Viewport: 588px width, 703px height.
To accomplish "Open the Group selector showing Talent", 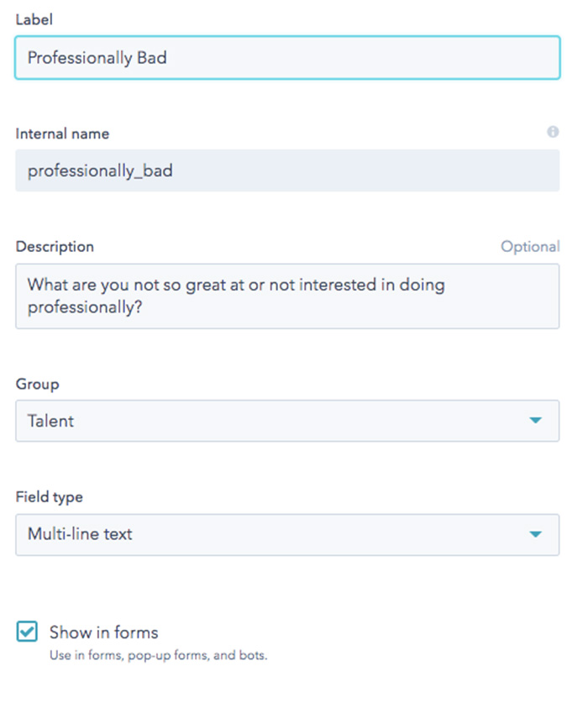I will pyautogui.click(x=287, y=421).
